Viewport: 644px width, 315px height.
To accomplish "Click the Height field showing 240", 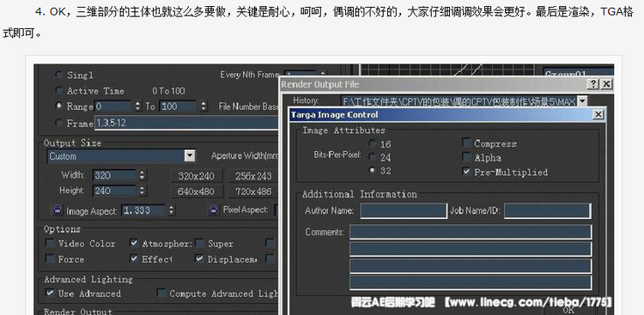I will [114, 191].
